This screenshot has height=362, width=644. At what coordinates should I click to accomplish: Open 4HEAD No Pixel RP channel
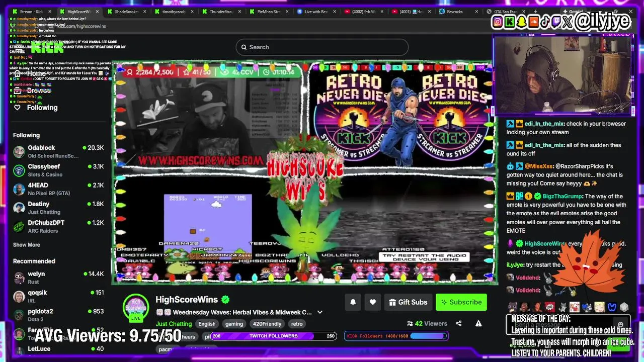coord(58,189)
